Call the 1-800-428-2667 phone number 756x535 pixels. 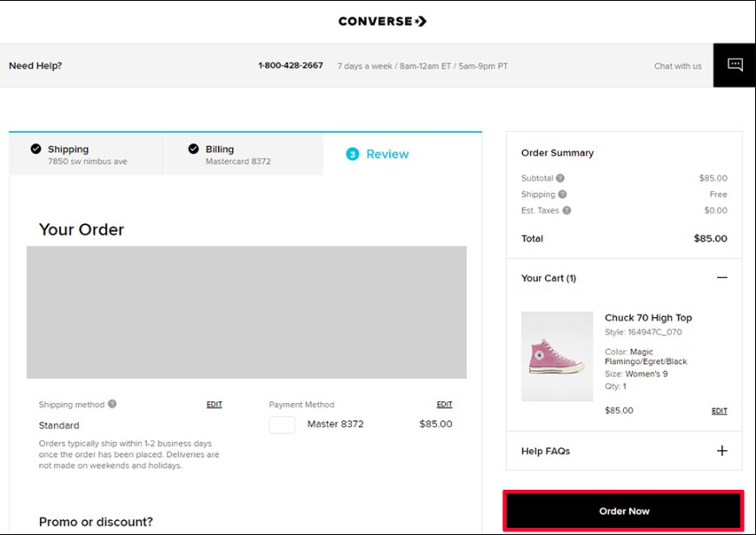pyautogui.click(x=290, y=65)
